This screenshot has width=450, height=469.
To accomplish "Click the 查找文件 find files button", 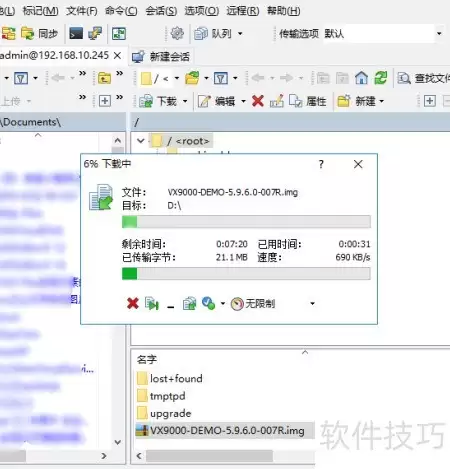I will (423, 78).
